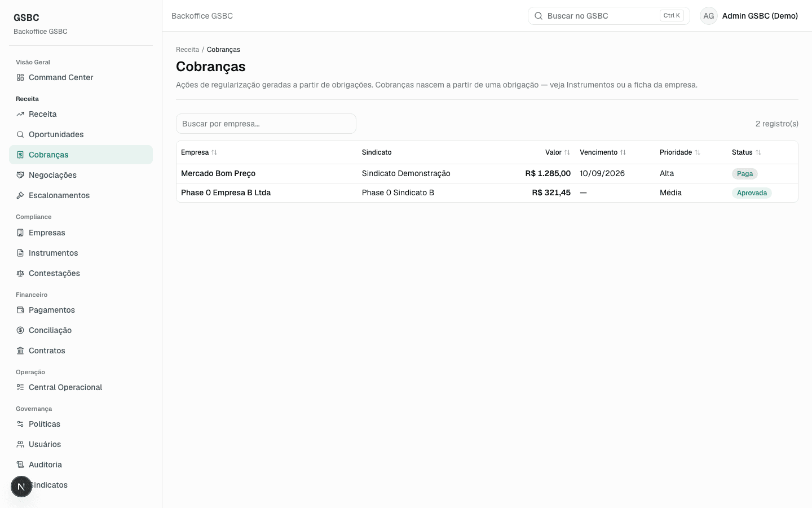The height and width of the screenshot is (508, 812).
Task: Click the AG user avatar
Action: coord(709,16)
